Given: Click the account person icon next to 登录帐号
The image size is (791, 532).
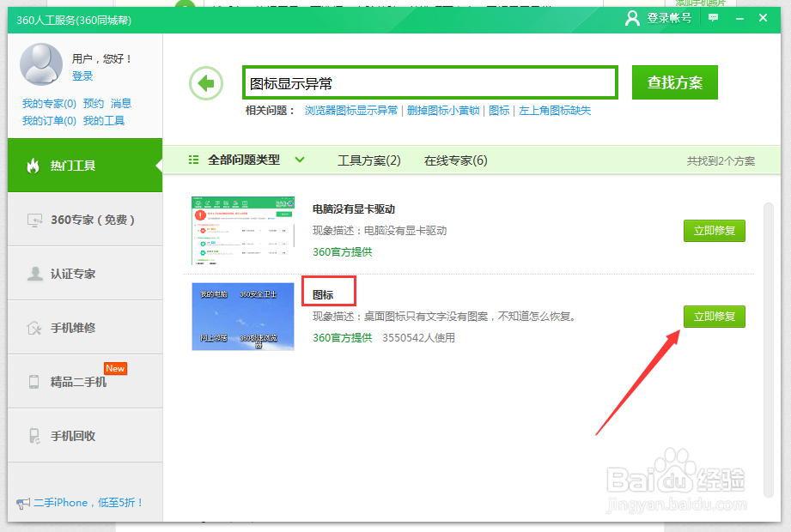Looking at the screenshot, I should pos(632,18).
